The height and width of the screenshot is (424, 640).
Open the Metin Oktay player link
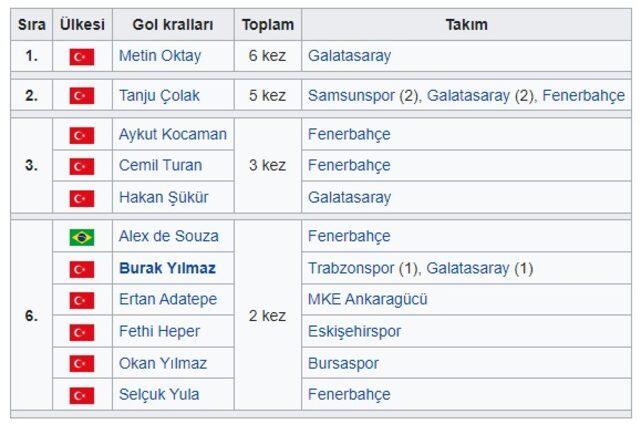pos(160,56)
